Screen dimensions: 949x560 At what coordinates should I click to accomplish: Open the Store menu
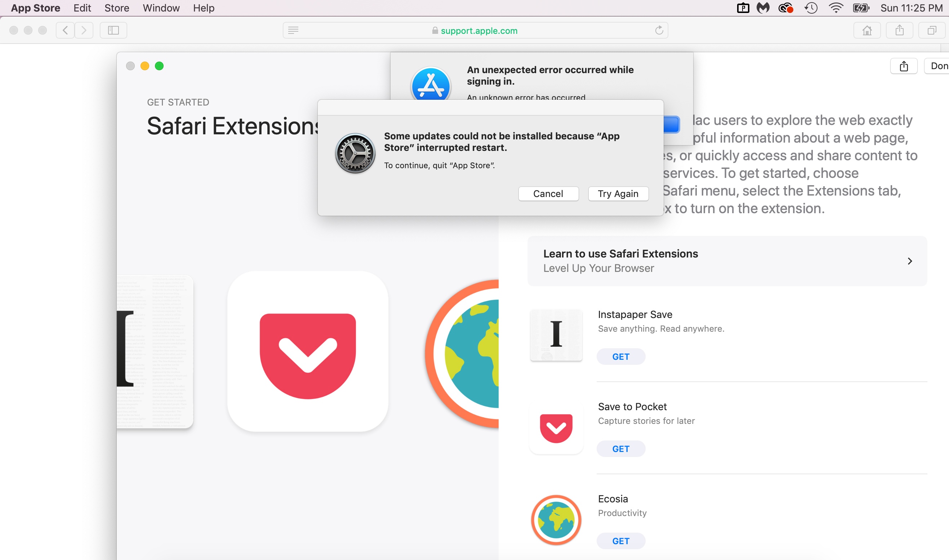coord(117,8)
